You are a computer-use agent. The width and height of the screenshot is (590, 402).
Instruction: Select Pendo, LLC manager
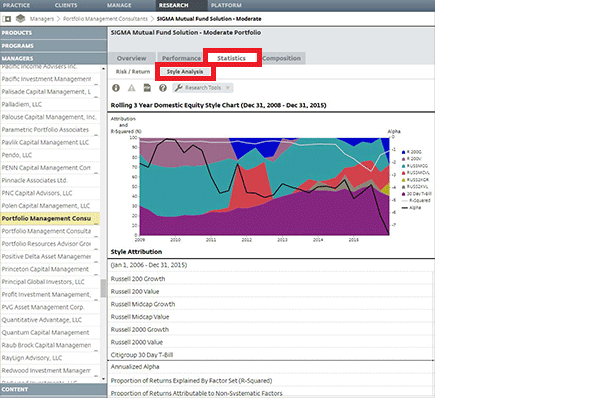point(50,155)
